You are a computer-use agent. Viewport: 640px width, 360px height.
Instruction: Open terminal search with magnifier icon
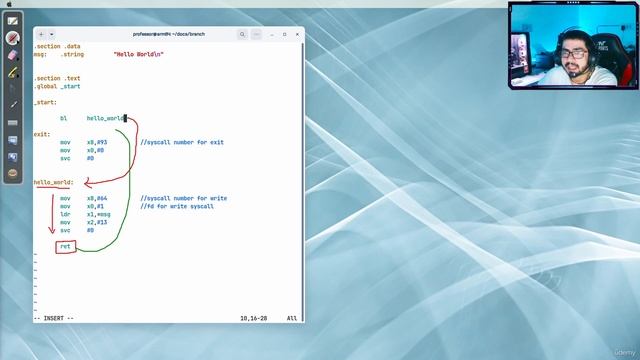coord(242,34)
